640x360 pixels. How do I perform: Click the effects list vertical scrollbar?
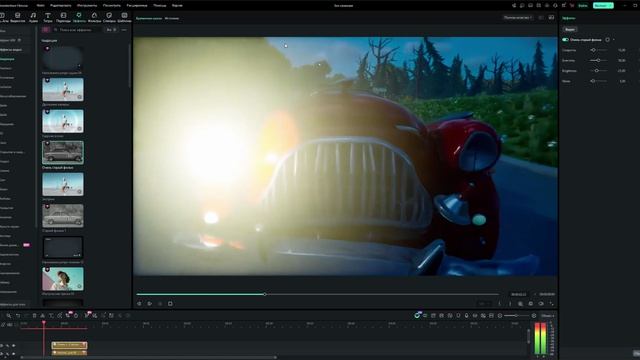click(130, 65)
